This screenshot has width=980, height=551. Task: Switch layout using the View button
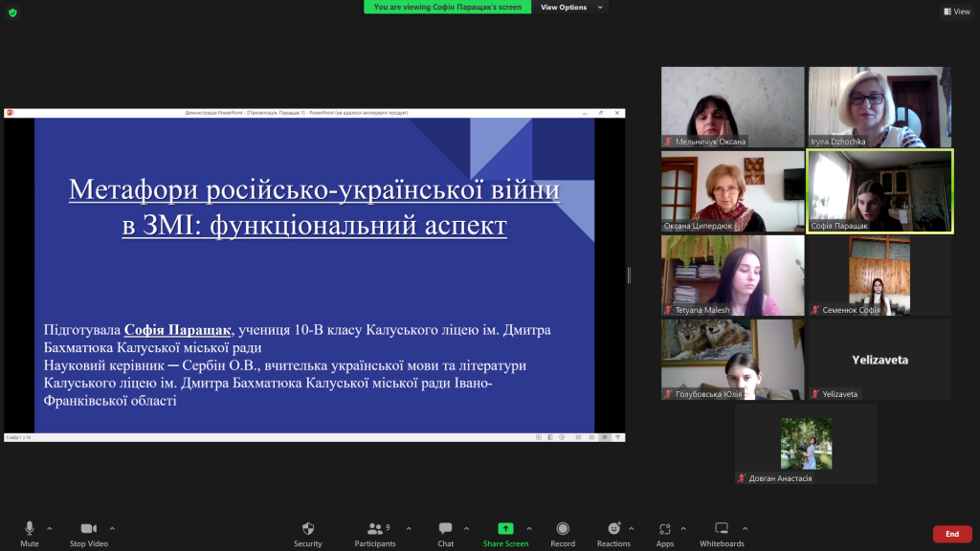pyautogui.click(x=956, y=11)
